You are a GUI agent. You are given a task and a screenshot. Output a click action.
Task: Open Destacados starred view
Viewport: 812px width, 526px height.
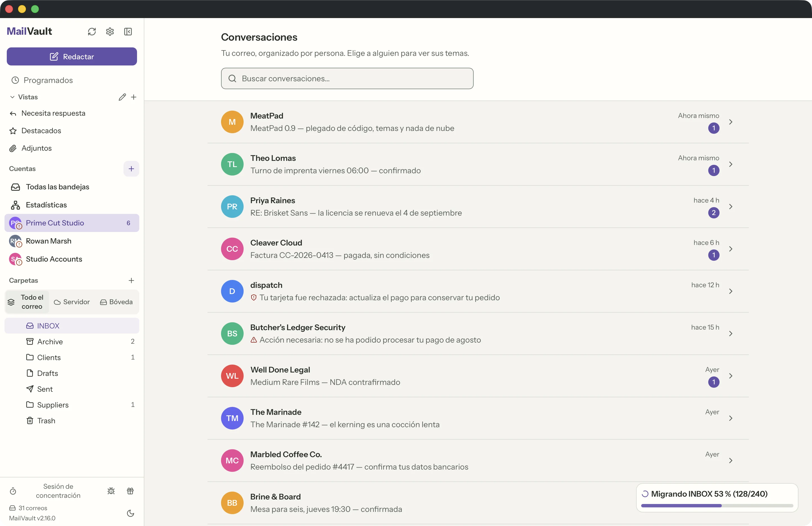click(72, 130)
